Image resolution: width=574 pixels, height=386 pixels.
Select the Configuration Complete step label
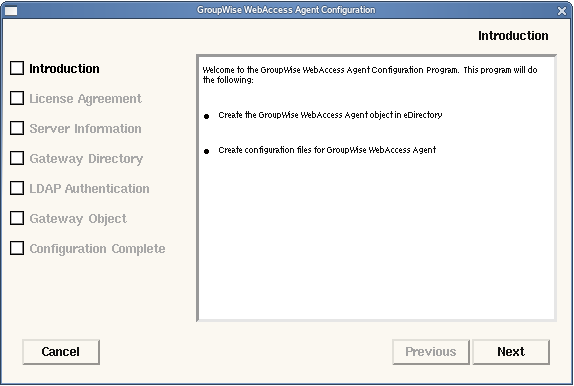pyautogui.click(x=97, y=249)
